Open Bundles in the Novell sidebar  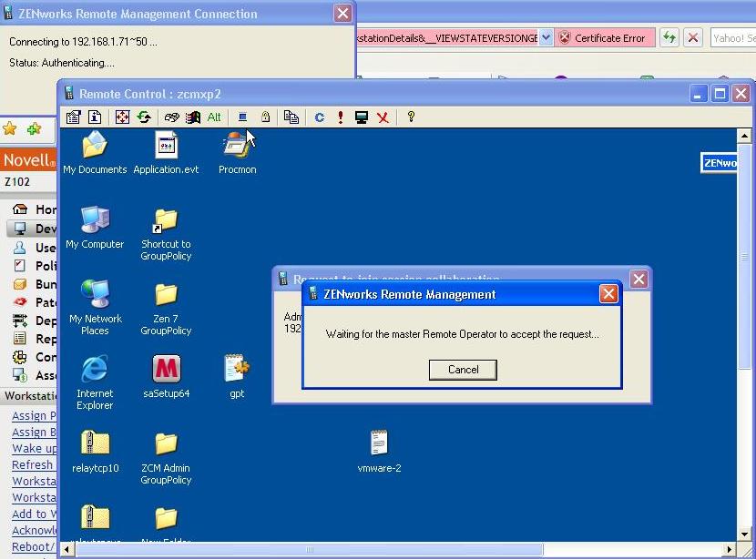(x=34, y=284)
